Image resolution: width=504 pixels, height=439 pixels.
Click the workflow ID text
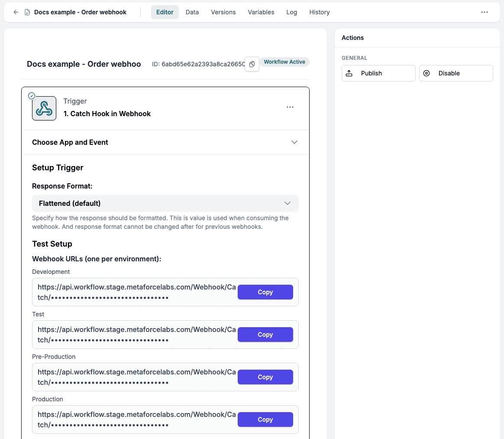click(x=198, y=64)
